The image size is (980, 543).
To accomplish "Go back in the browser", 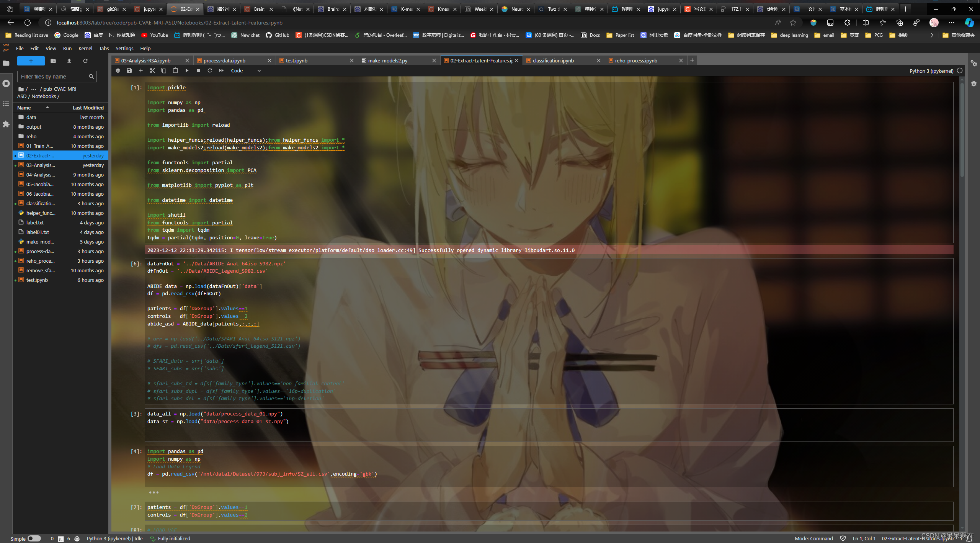I will pos(11,23).
